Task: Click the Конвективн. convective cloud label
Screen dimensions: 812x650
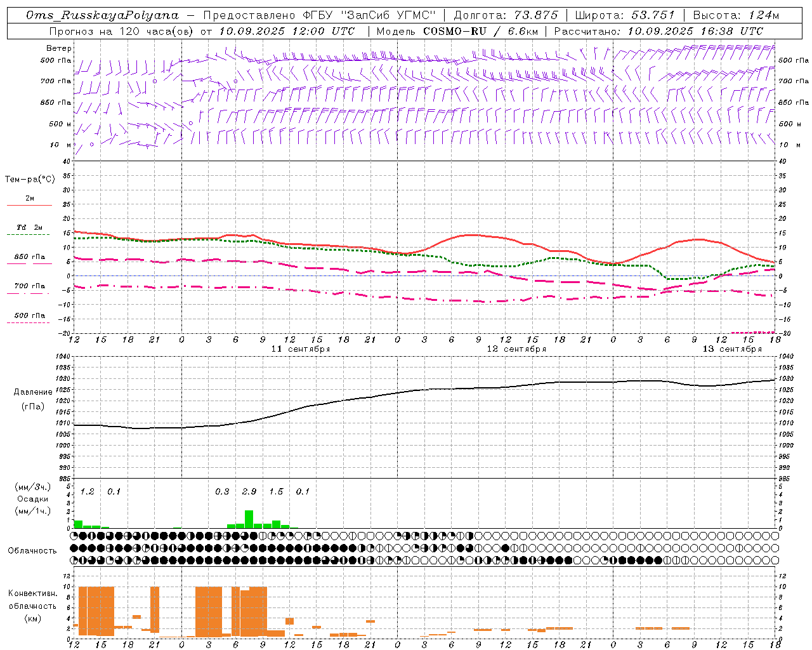Action: click(32, 594)
